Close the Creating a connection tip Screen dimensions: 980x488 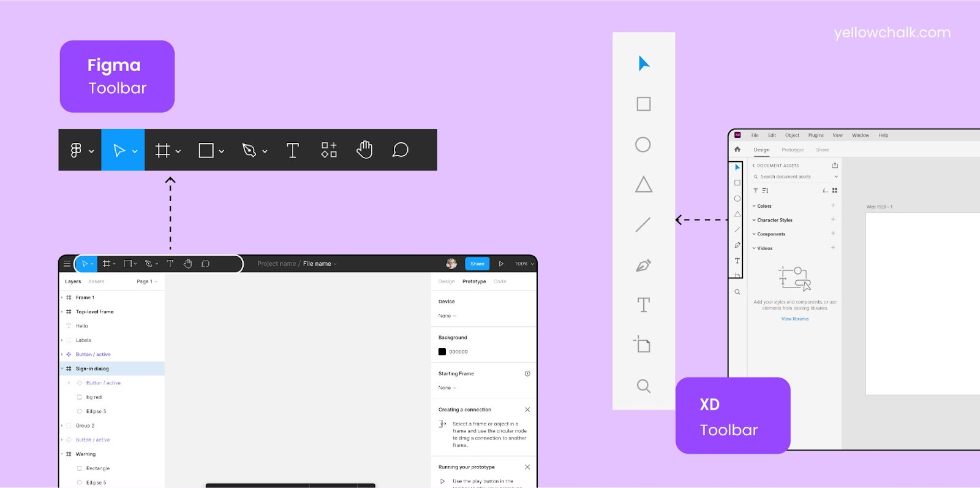point(527,410)
